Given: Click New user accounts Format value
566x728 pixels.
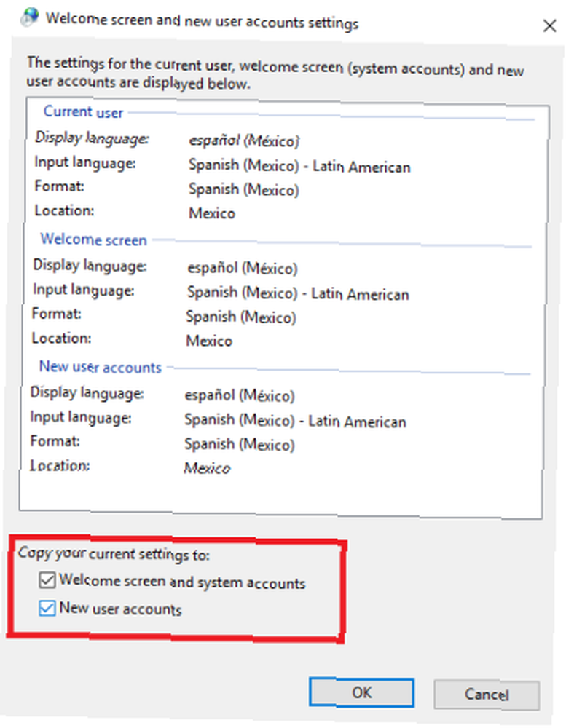Looking at the screenshot, I should (x=240, y=444).
